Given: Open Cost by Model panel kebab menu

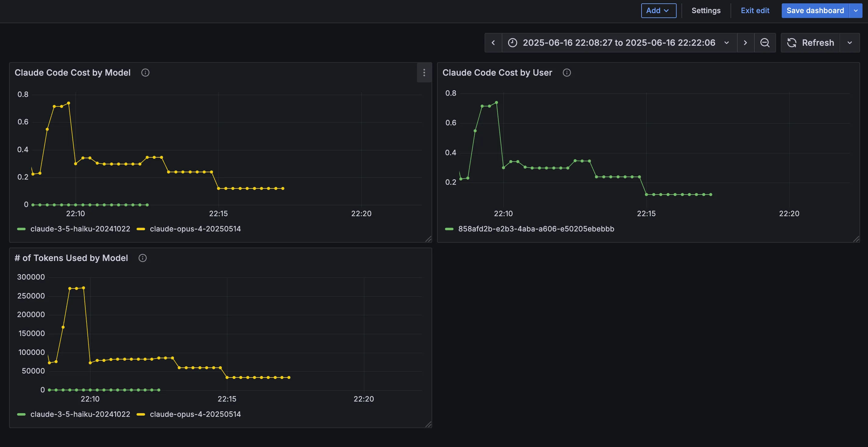Looking at the screenshot, I should 424,73.
